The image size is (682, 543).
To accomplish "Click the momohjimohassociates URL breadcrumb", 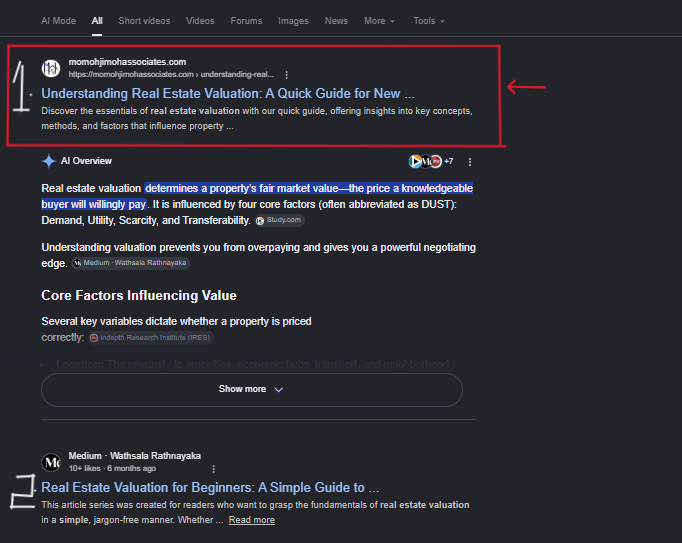I will (x=171, y=74).
